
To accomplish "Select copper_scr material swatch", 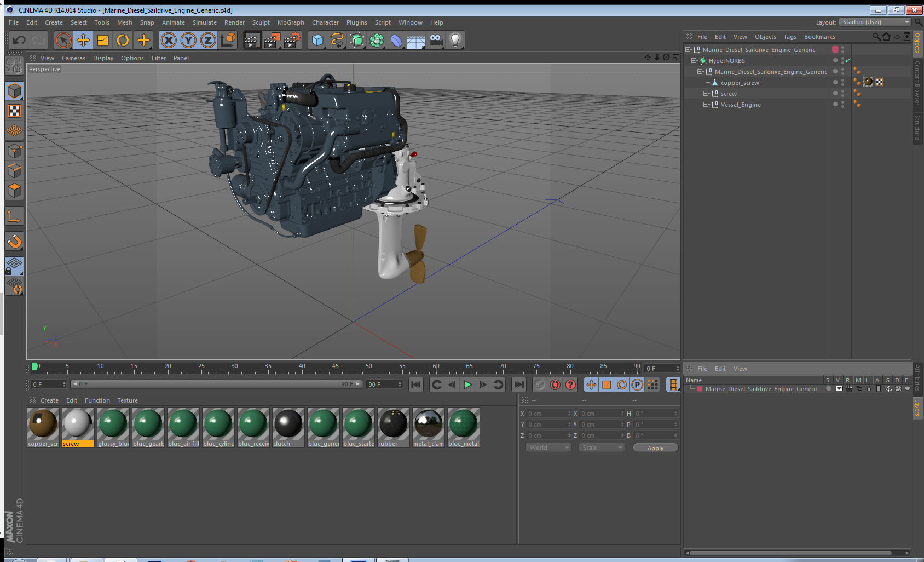I will click(x=43, y=427).
